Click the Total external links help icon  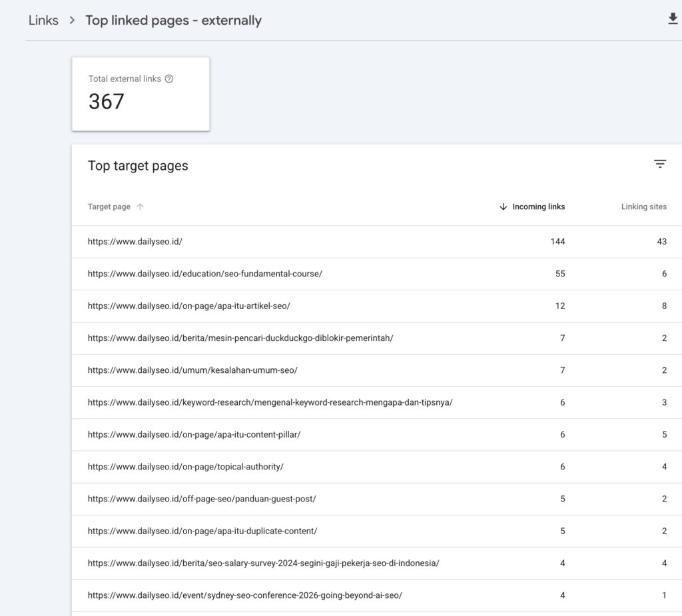click(x=169, y=79)
